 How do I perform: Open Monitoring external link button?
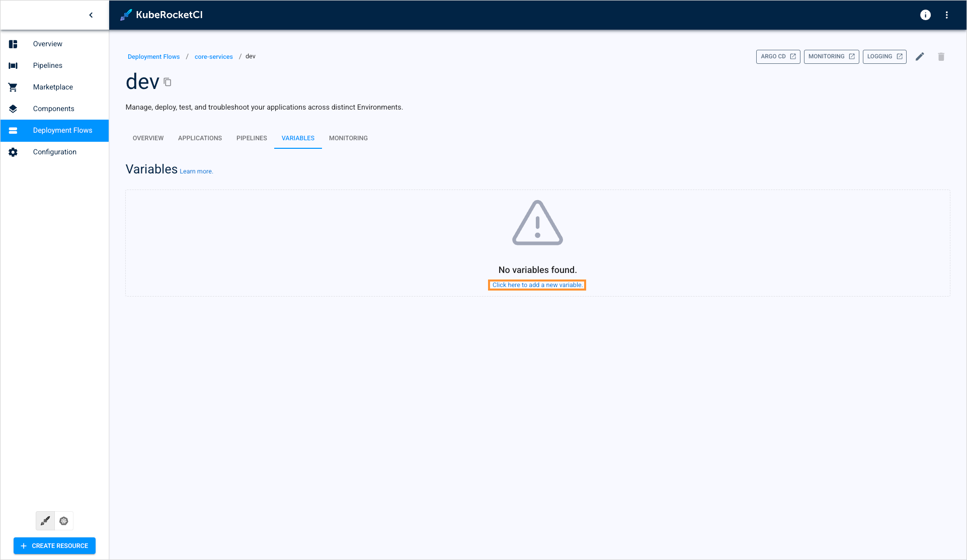831,57
